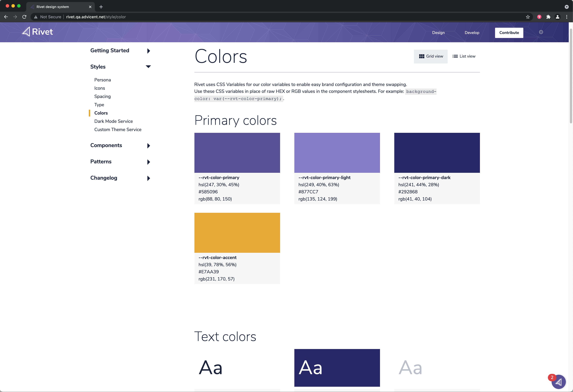Click the Contribute button

point(509,33)
